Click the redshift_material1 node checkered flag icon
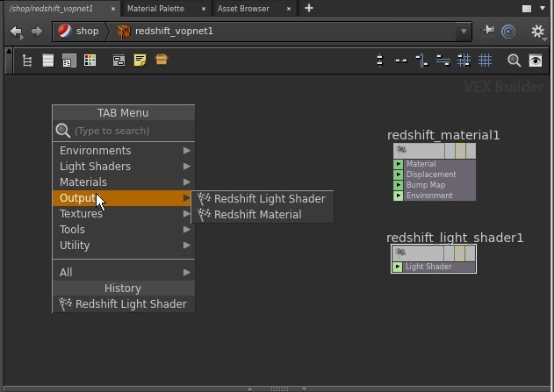Viewport: 554px width, 392px height. [401, 150]
